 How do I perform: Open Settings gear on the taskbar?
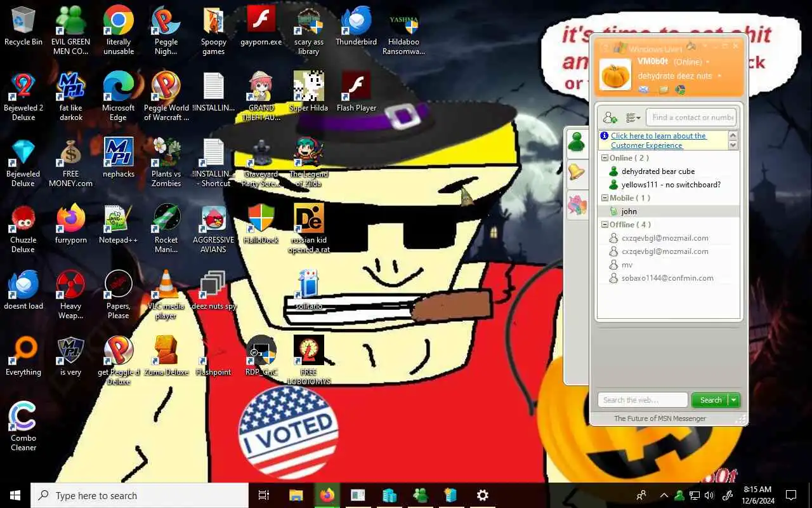pyautogui.click(x=482, y=495)
